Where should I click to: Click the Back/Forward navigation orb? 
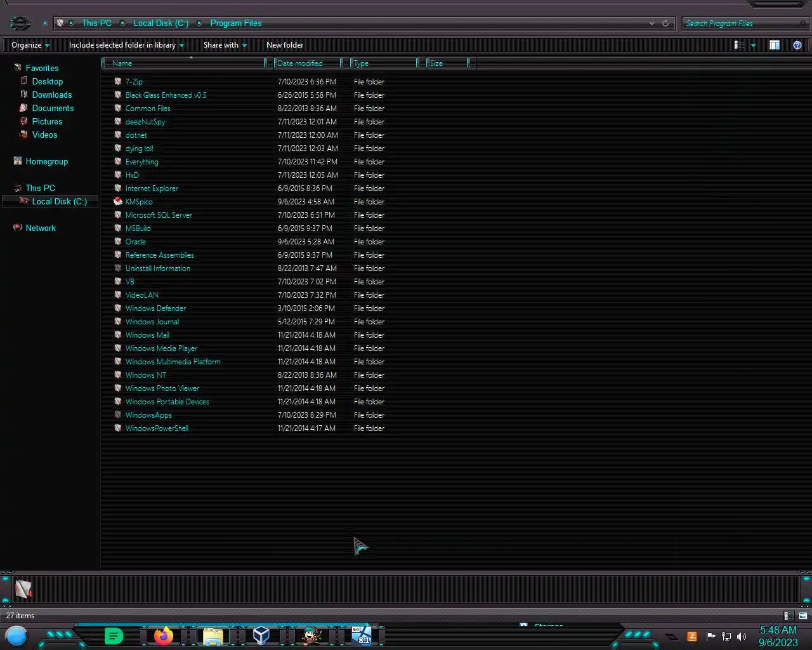click(x=20, y=23)
